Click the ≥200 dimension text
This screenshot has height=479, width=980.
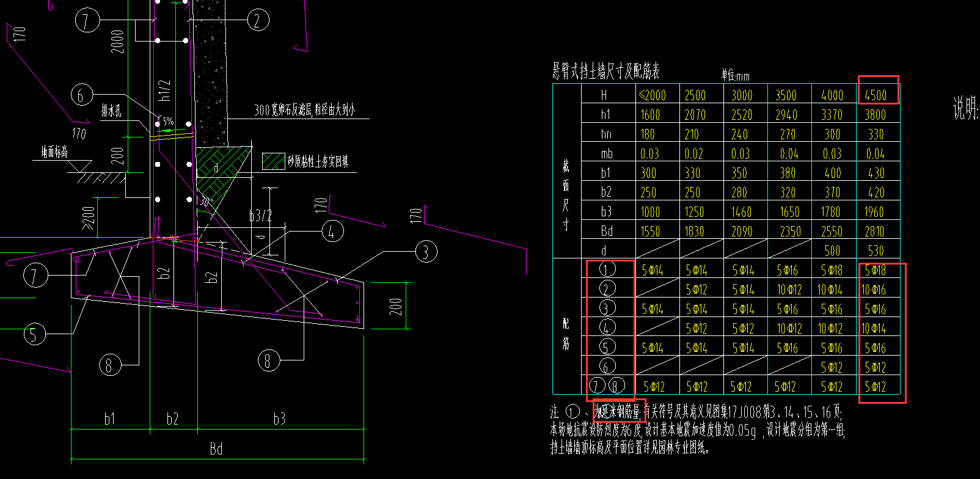(x=89, y=219)
